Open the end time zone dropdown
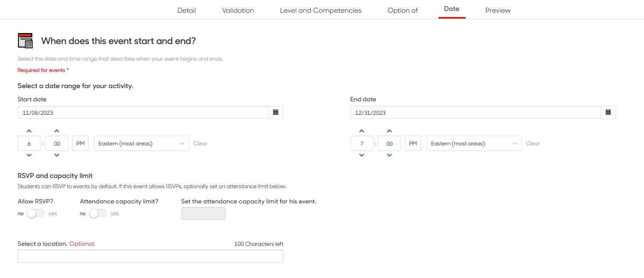This screenshot has width=644, height=278. pyautogui.click(x=474, y=143)
